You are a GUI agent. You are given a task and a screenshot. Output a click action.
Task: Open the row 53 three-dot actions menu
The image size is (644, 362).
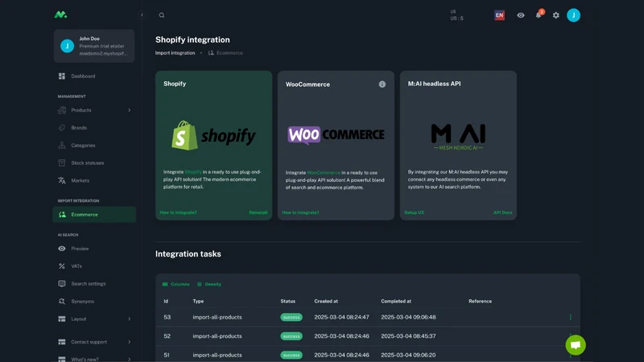[x=571, y=317]
